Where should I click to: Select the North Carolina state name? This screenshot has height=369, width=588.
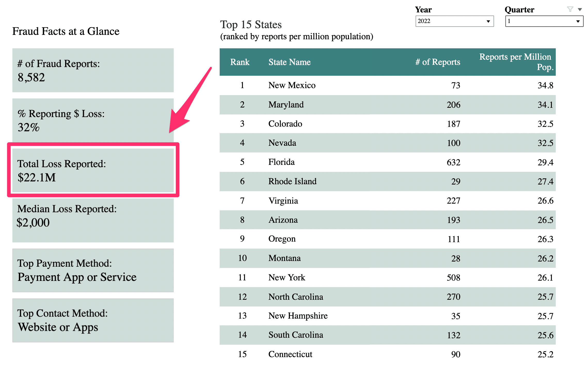(296, 297)
